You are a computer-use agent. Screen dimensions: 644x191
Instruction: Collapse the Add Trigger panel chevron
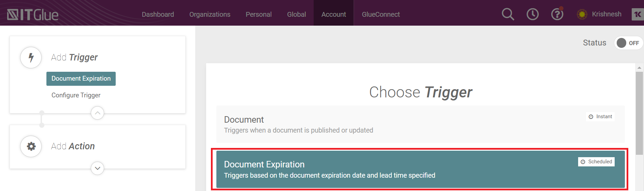point(98,113)
